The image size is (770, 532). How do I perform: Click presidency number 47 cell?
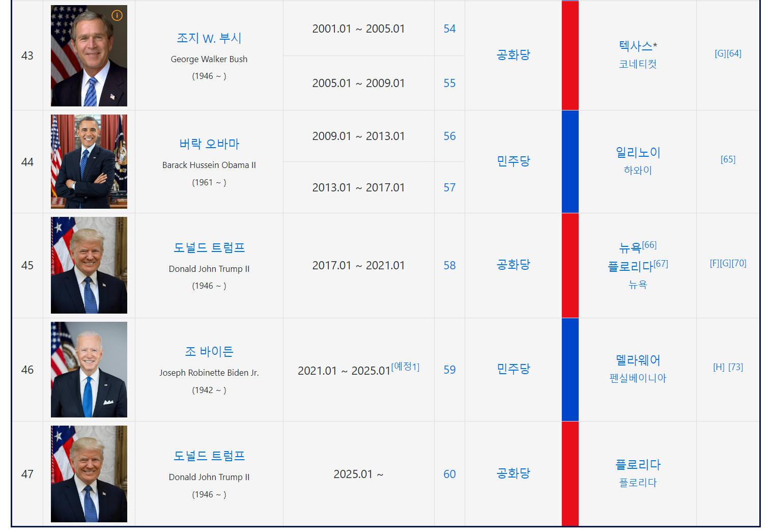pyautogui.click(x=27, y=474)
